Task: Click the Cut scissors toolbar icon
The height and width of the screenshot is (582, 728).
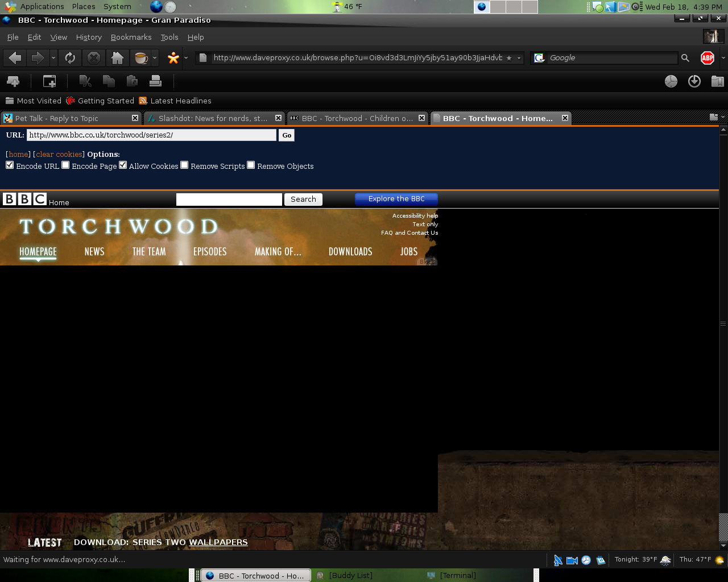Action: click(85, 81)
